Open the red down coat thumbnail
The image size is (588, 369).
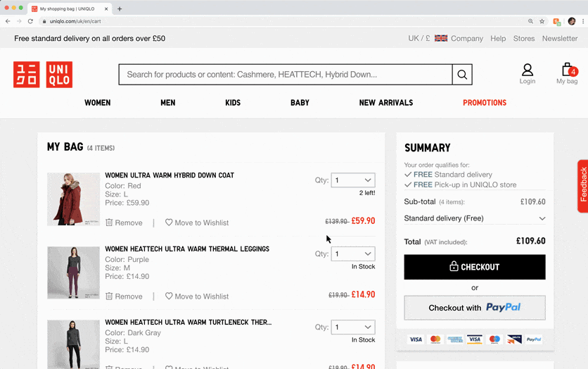(x=73, y=199)
